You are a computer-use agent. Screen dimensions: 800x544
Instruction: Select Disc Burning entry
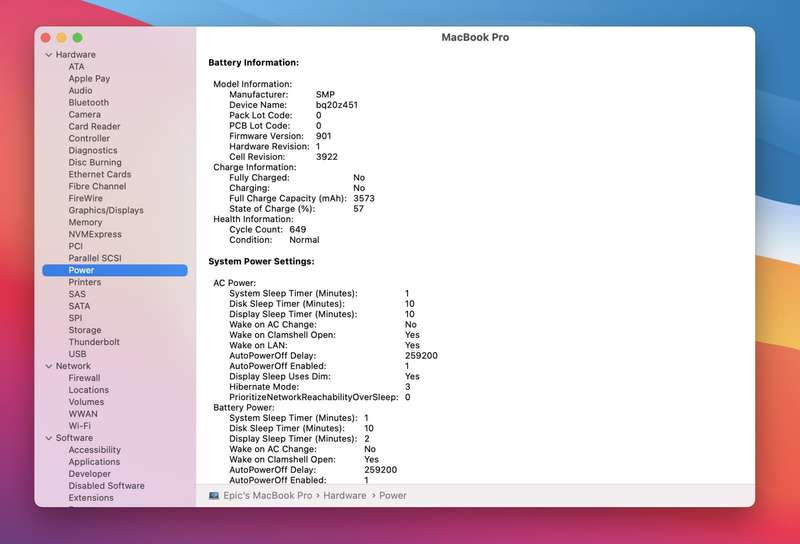[x=95, y=162]
